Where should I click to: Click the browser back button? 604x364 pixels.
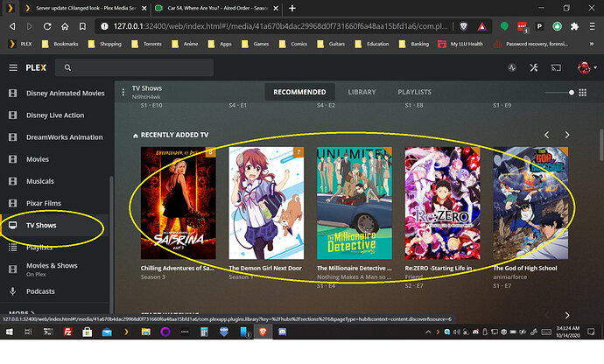[x=12, y=26]
